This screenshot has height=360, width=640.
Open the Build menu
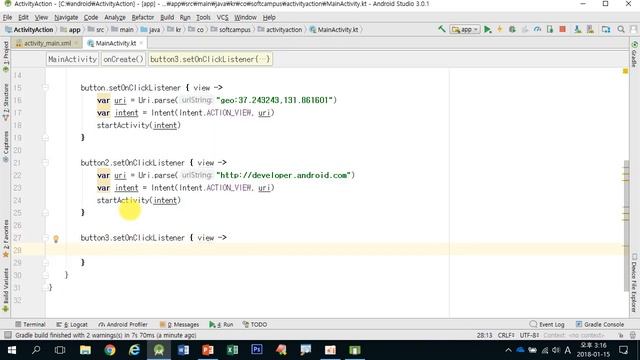tap(167, 17)
